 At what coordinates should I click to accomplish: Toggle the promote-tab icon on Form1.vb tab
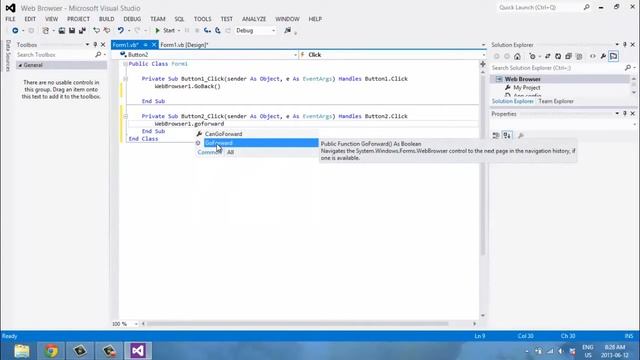[x=145, y=45]
